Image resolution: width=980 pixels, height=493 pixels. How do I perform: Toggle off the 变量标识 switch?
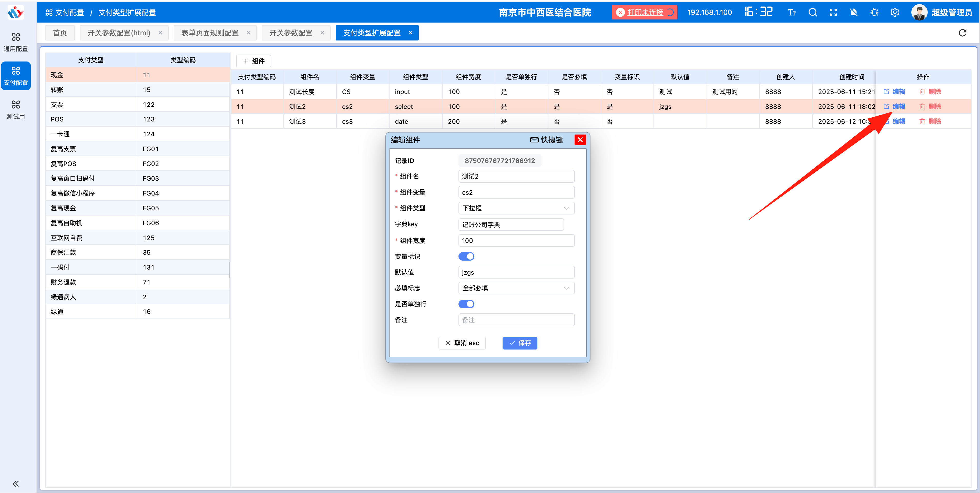pyautogui.click(x=466, y=256)
